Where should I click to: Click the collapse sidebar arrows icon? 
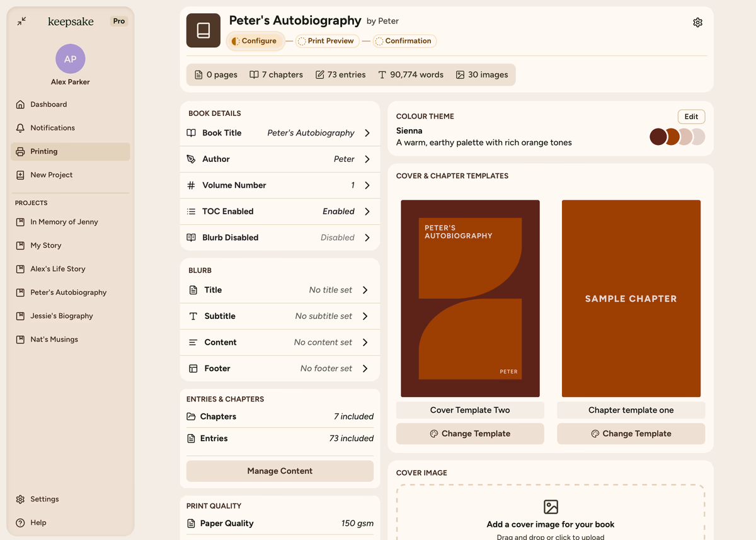[x=21, y=21]
